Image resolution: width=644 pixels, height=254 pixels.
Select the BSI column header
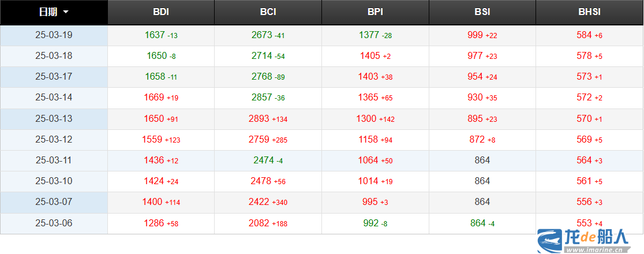tap(482, 12)
